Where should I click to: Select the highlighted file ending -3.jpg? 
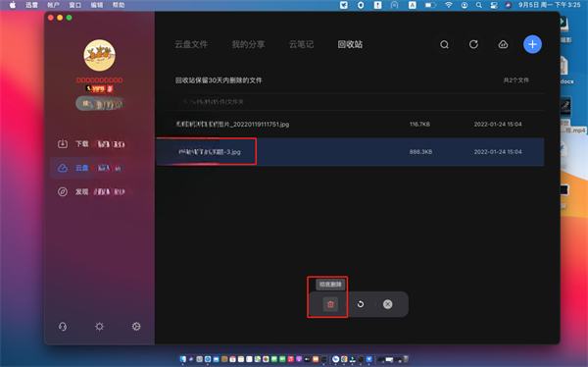210,152
